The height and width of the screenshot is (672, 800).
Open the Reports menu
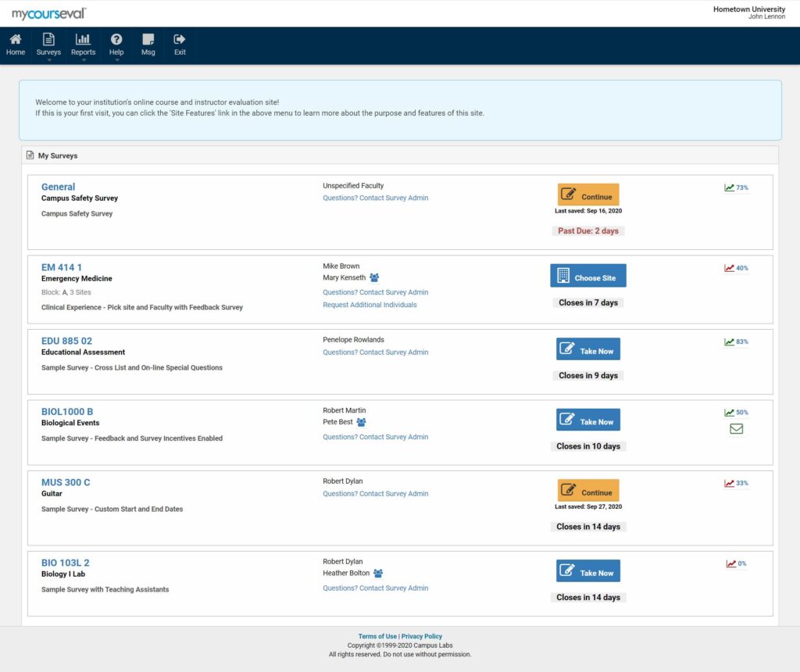(x=83, y=45)
